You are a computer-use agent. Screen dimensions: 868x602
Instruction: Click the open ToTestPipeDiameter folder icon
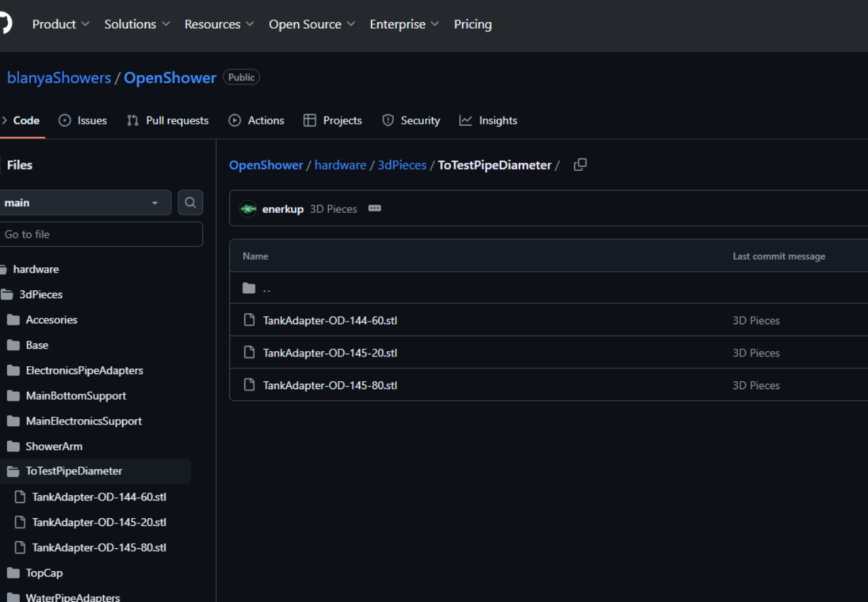(x=13, y=472)
